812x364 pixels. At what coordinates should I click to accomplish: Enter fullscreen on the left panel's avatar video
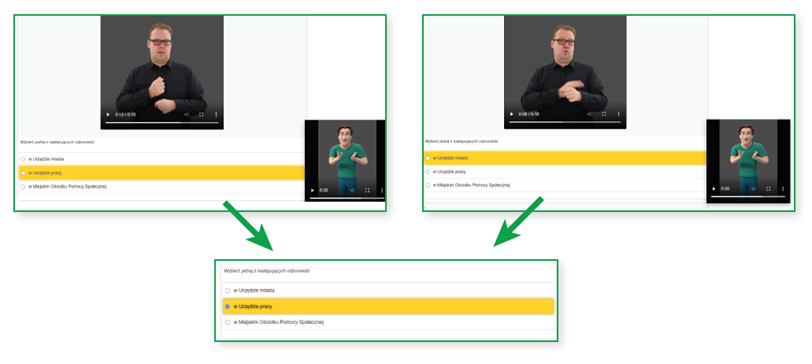pyautogui.click(x=367, y=190)
